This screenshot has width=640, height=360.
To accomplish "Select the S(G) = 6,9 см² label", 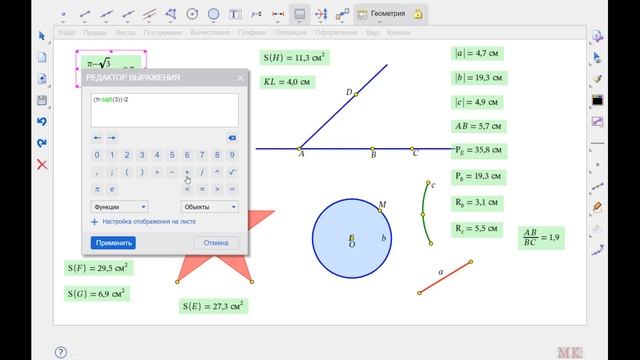I will [97, 294].
